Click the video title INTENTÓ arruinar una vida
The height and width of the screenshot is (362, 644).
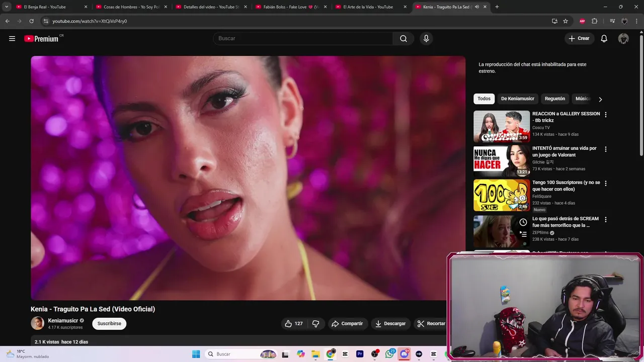565,152
